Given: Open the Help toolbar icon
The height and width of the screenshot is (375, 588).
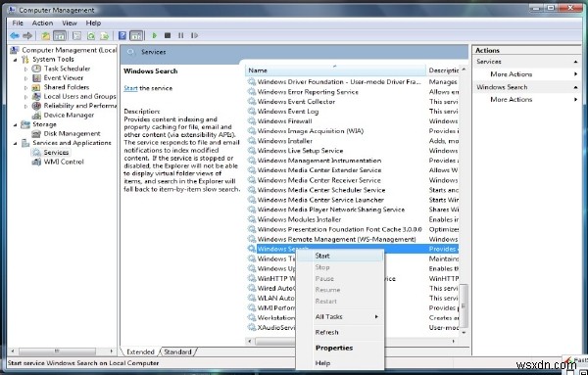Looking at the screenshot, I should coord(122,35).
